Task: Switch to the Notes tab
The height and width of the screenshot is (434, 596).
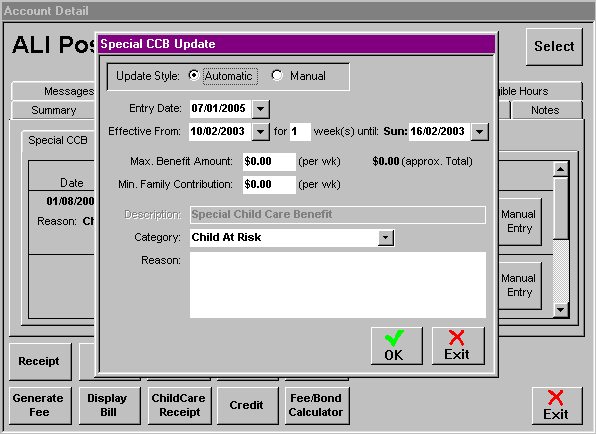Action: 546,110
